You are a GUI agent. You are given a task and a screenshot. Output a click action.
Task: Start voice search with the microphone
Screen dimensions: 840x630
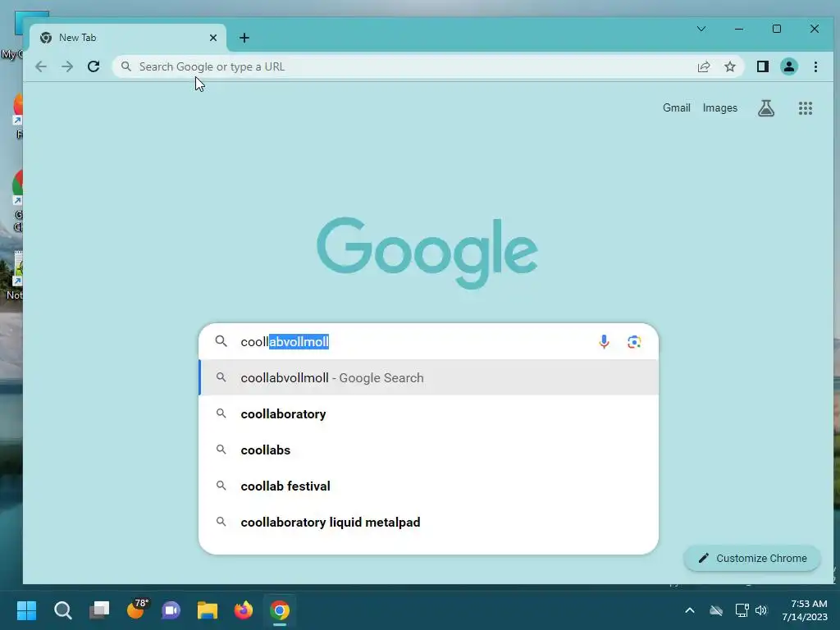pos(604,342)
